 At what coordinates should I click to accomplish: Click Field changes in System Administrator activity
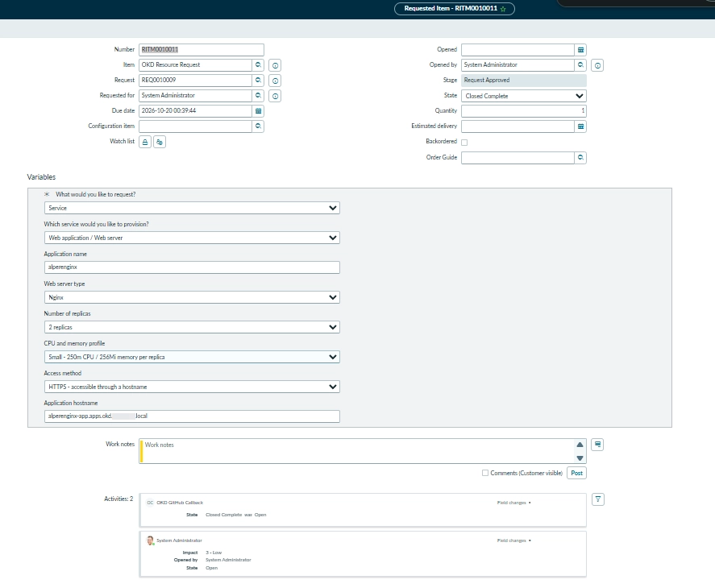[x=511, y=540]
